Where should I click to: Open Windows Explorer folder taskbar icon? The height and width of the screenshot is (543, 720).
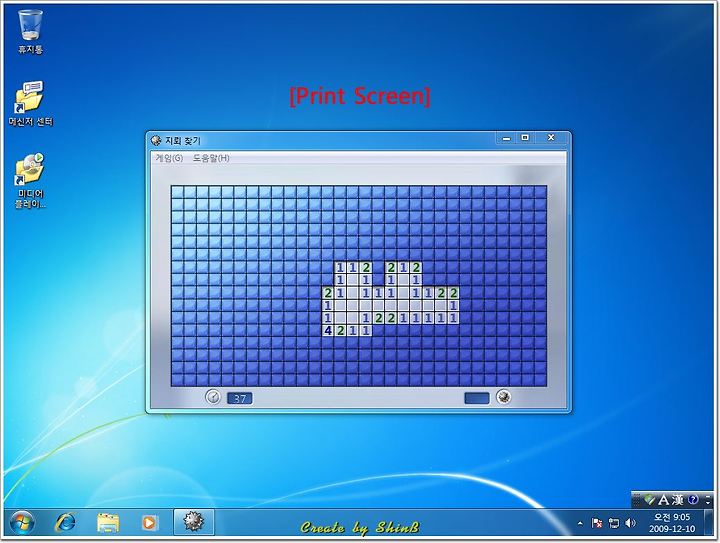point(108,523)
